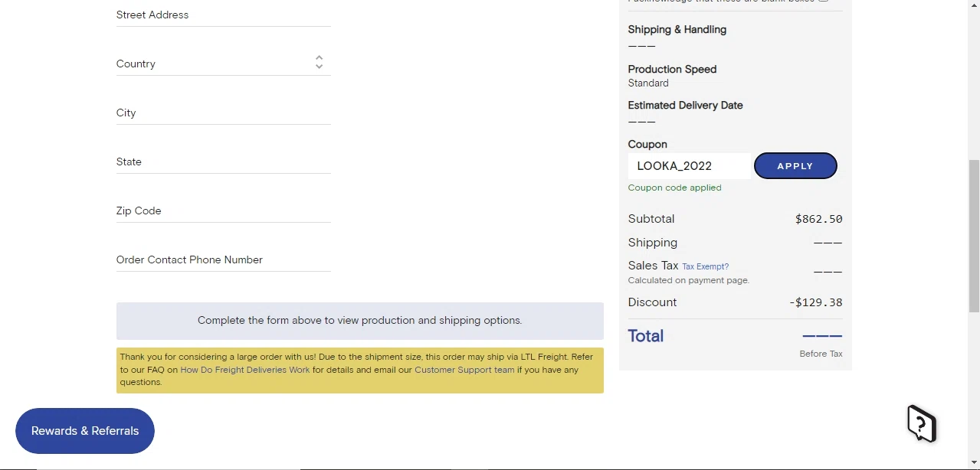Visit the Customer Support team link

[x=464, y=370]
